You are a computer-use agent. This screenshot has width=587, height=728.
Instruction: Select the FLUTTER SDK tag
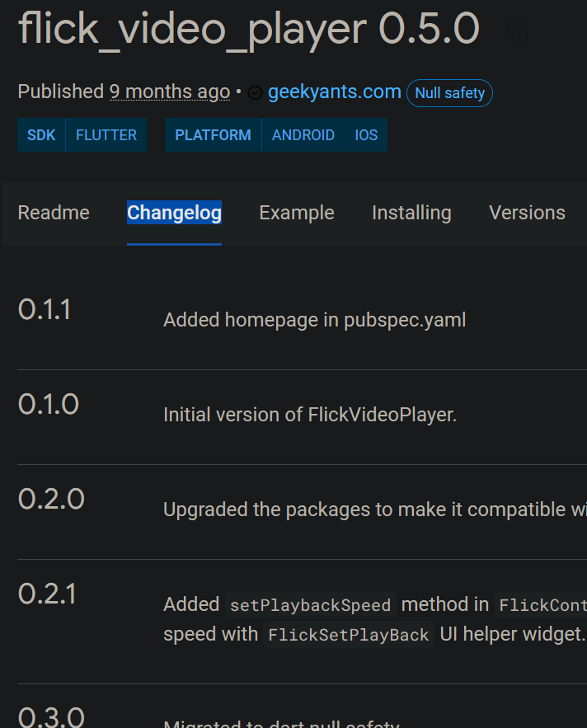(106, 134)
